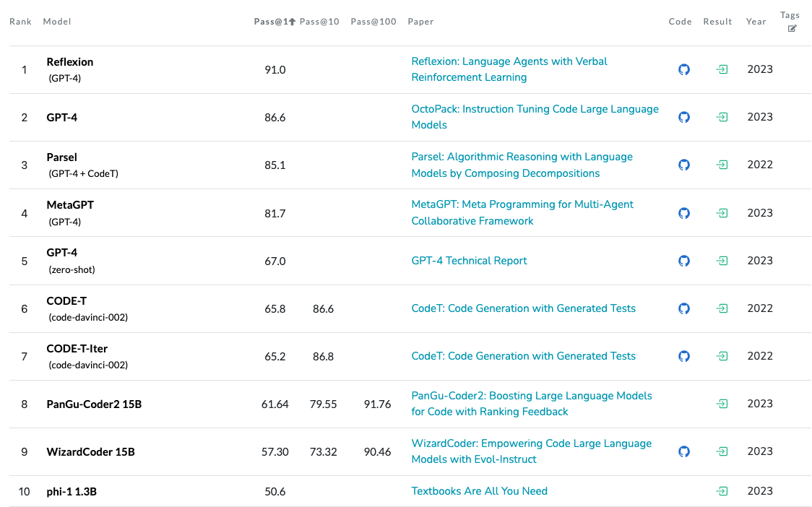Screen dimensions: 812x507
Task: Follow the MetaGPT Meta Programming paper link
Action: [x=522, y=213]
